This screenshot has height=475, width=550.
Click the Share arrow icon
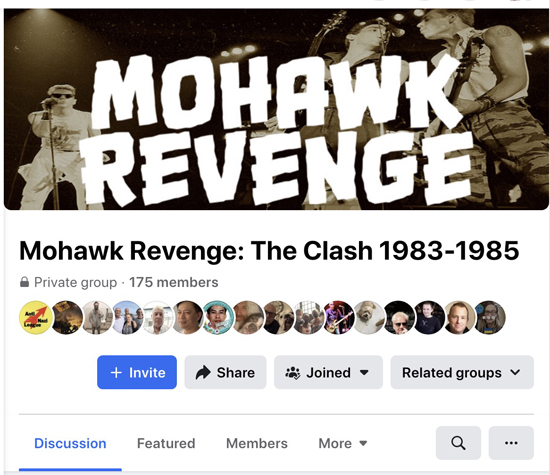(x=203, y=372)
